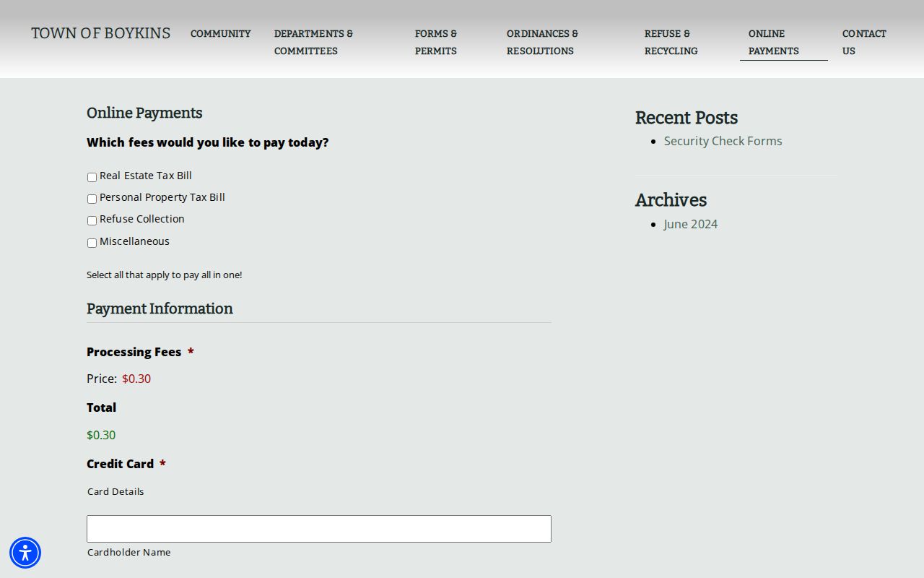Click the Payment Information section heading

[x=160, y=309]
